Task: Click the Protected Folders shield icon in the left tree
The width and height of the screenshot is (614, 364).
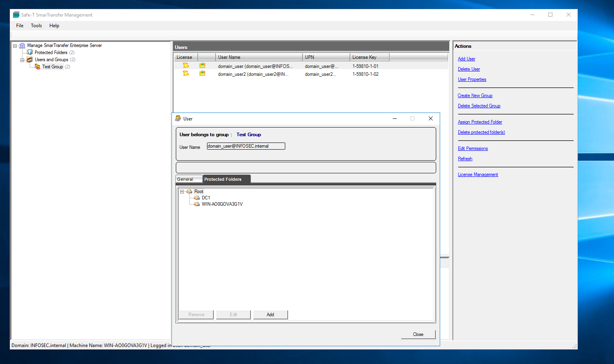Action: pyautogui.click(x=30, y=52)
